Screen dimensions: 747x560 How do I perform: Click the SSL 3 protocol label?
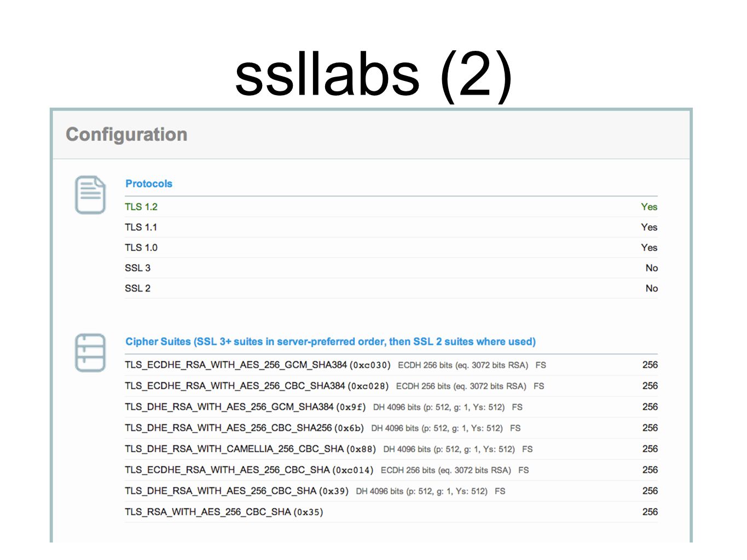pyautogui.click(x=137, y=268)
